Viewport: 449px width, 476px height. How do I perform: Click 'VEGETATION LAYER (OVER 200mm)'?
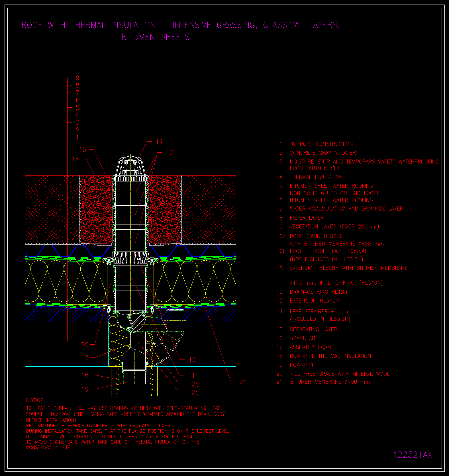[334, 226]
